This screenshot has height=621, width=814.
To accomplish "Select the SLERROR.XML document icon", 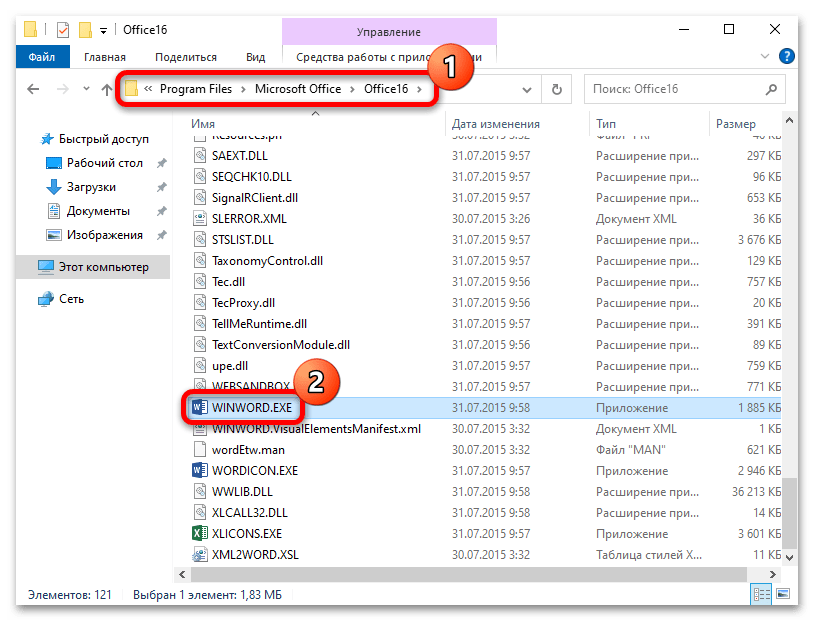I will [199, 219].
